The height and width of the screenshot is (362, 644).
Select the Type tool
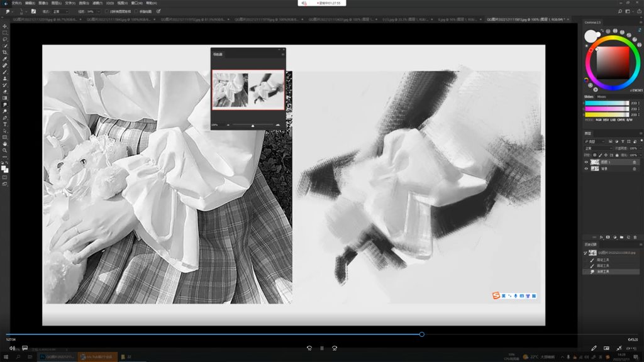point(5,124)
